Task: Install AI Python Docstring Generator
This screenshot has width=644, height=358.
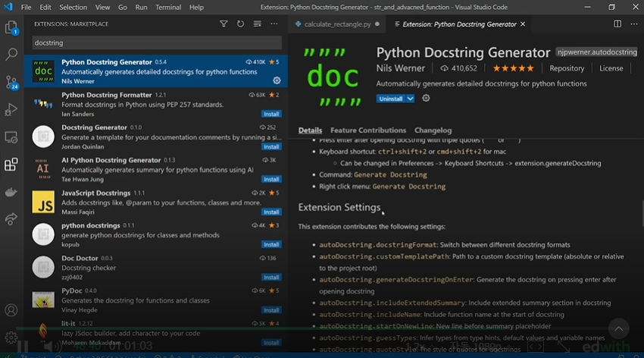Action: (x=271, y=179)
